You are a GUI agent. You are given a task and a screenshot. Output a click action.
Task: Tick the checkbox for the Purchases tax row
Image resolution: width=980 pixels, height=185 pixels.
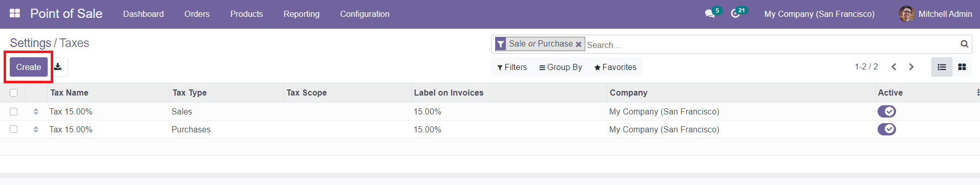[14, 129]
